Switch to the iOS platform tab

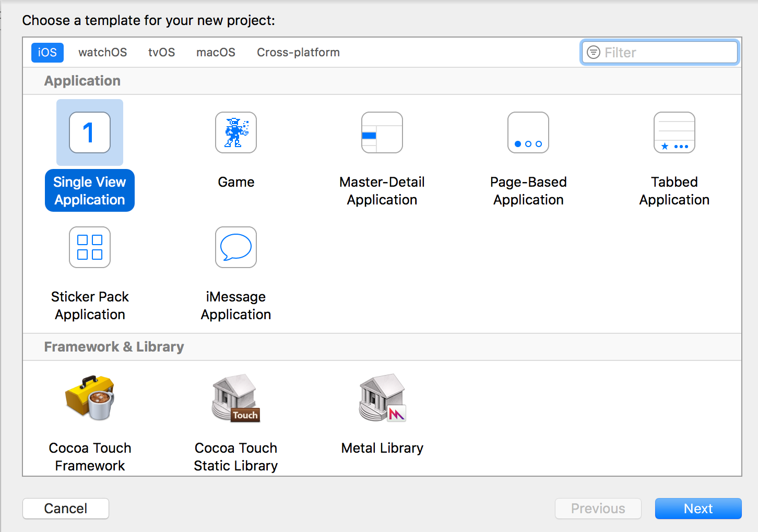tap(48, 53)
